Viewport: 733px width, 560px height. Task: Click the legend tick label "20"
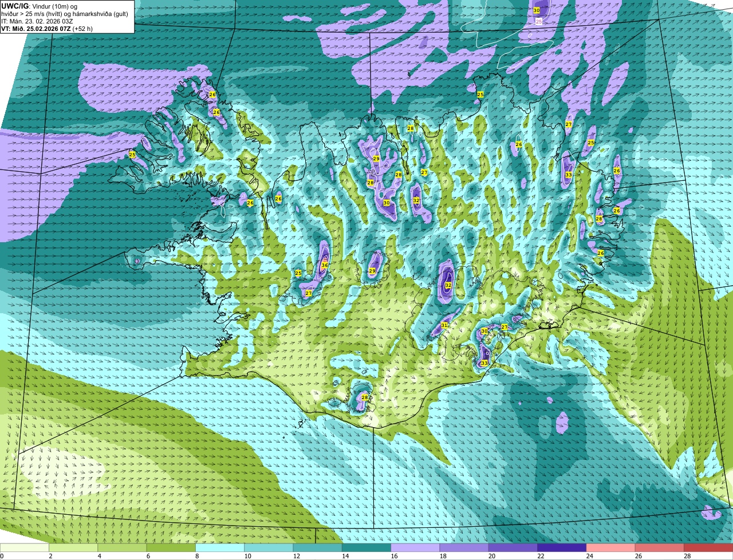coord(492,556)
